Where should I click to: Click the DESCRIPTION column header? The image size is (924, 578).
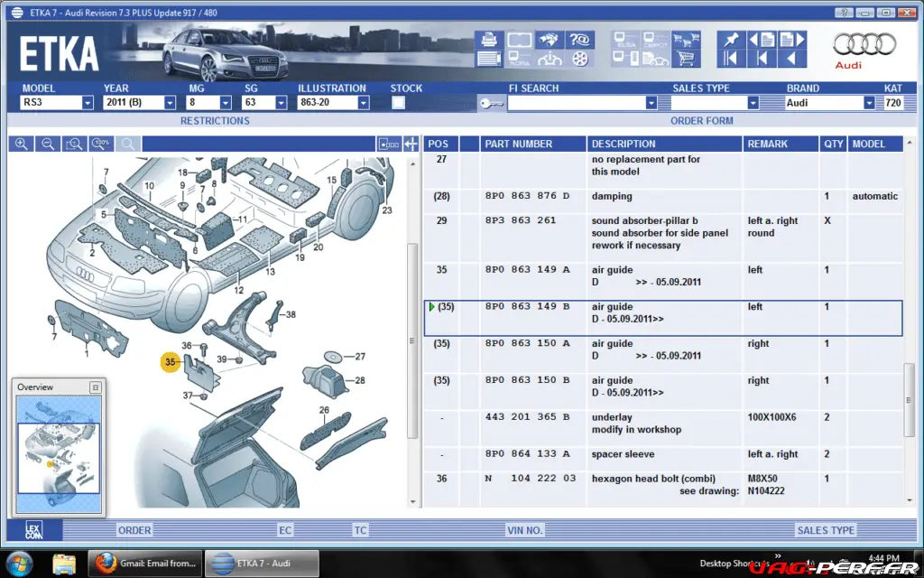[664, 144]
